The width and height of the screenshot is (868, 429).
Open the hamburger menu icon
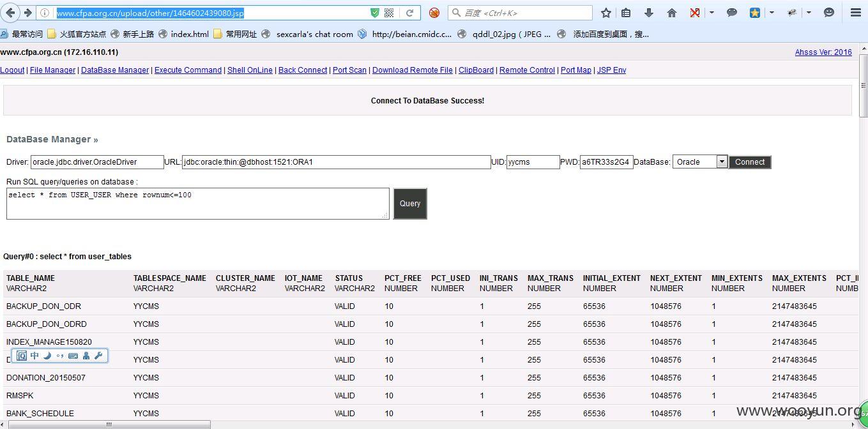[x=855, y=13]
